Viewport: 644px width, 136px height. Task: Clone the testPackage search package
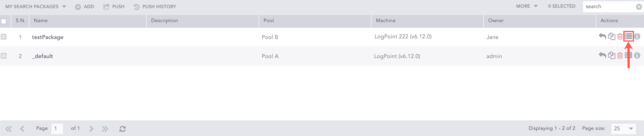tap(612, 36)
